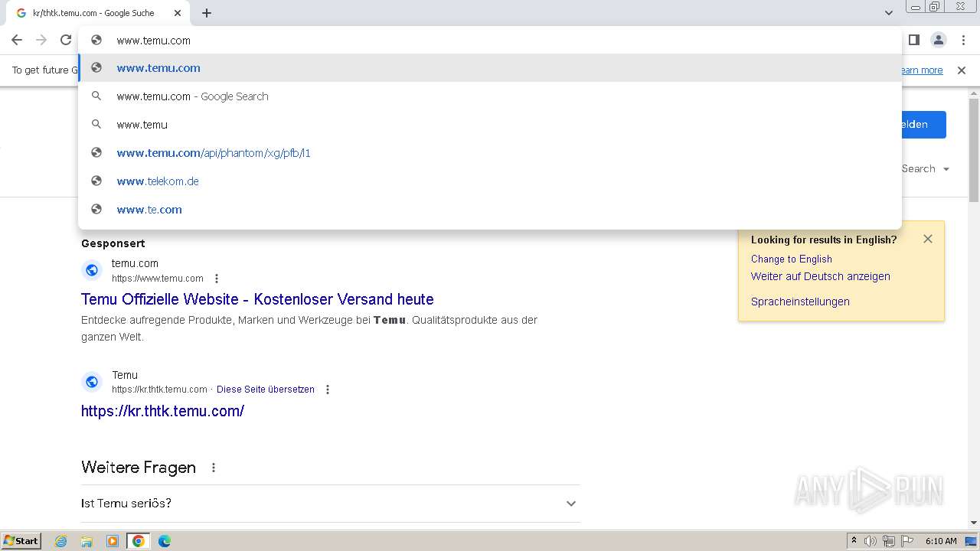
Task: Open Microsoft Edge from the taskbar
Action: tap(165, 541)
